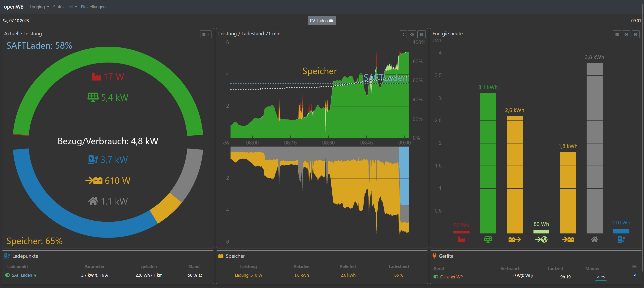This screenshot has height=288, width=644.
Task: Click the Auto mode button for OchsnerIWP
Action: 601,277
